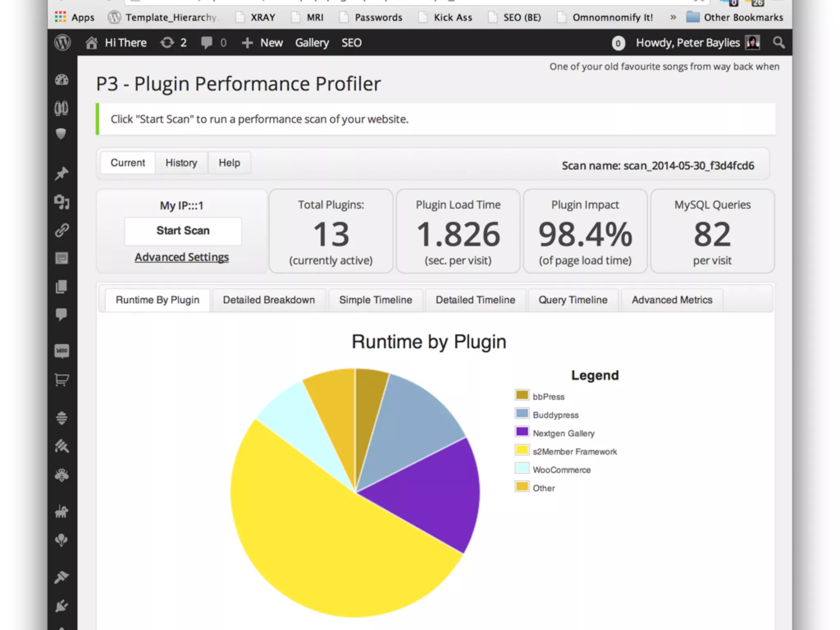Select the Simple Timeline tab
Screen dimensions: 840x630
pos(376,300)
